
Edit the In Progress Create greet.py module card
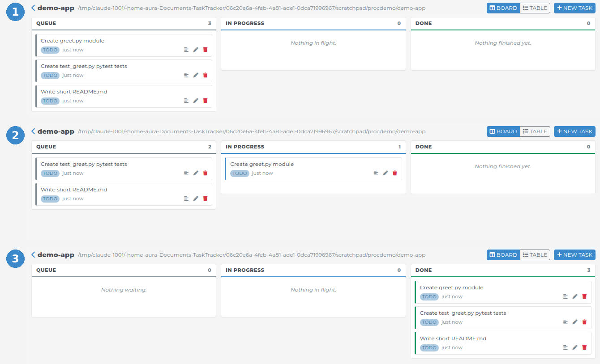[385, 173]
